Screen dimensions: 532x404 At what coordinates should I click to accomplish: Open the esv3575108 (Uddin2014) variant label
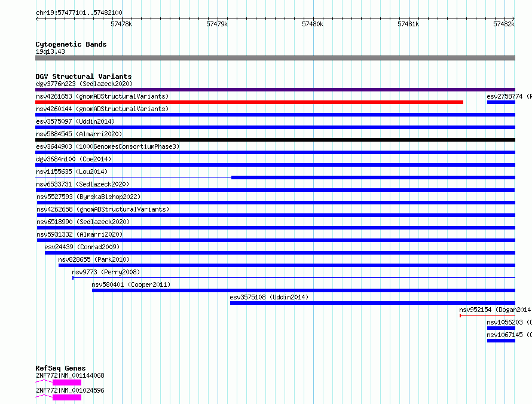click(x=269, y=297)
